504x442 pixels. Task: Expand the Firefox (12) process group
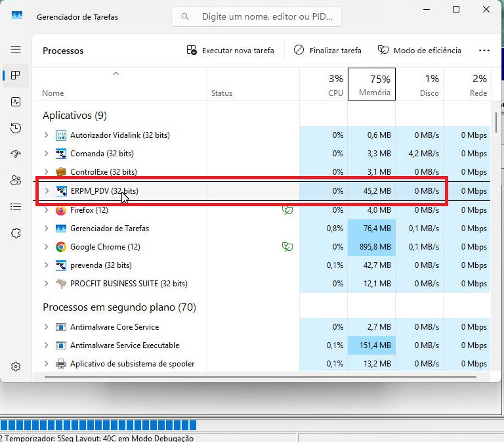(x=47, y=210)
